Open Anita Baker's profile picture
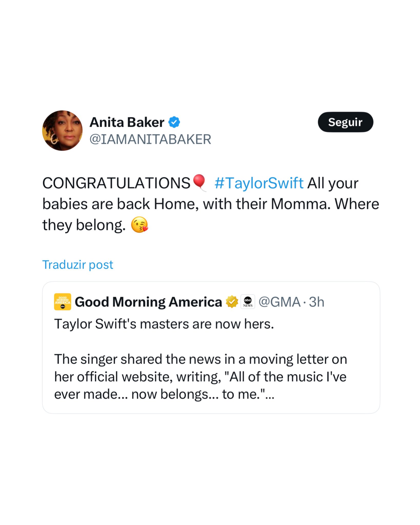The height and width of the screenshot is (525, 420). coord(62,130)
